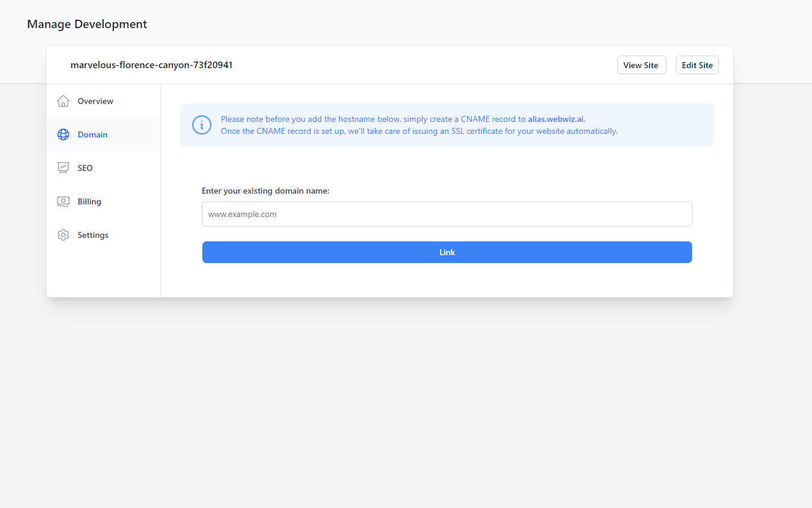
Task: Click the SEO chart presentation icon
Action: click(63, 168)
